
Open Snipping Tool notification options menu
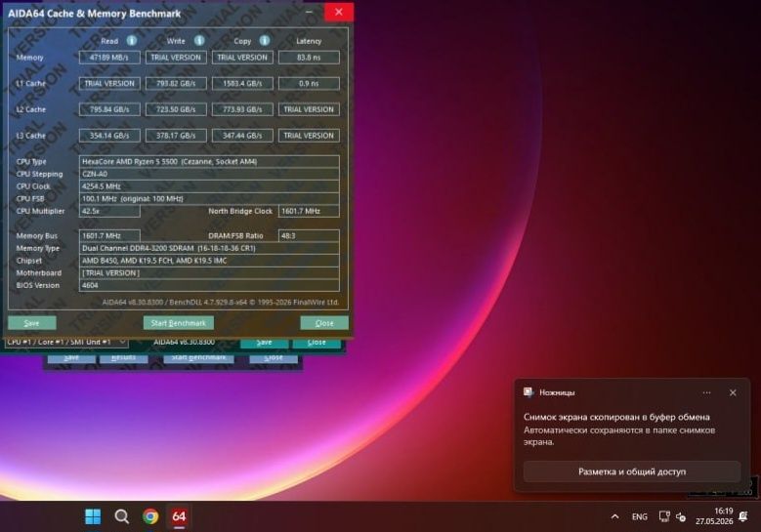pyautogui.click(x=706, y=392)
